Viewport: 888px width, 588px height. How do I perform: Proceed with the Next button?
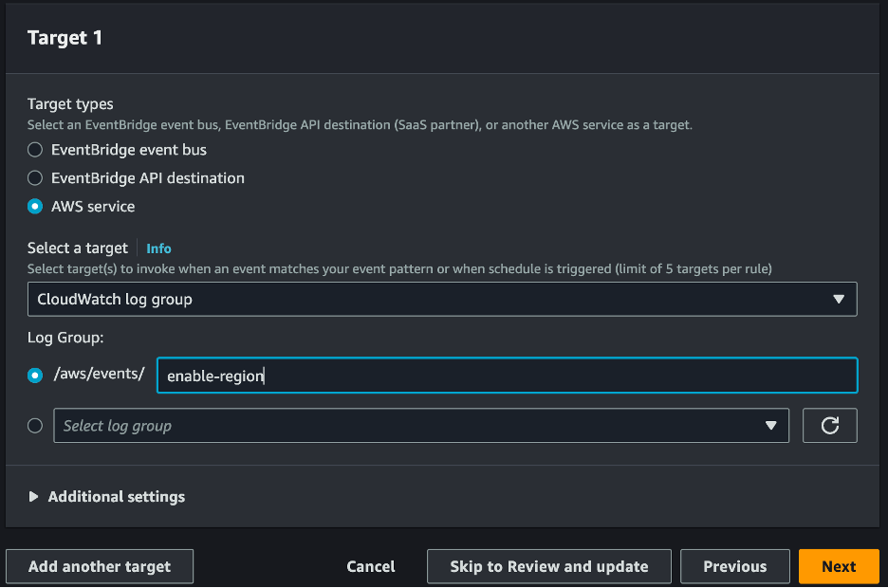tap(839, 566)
